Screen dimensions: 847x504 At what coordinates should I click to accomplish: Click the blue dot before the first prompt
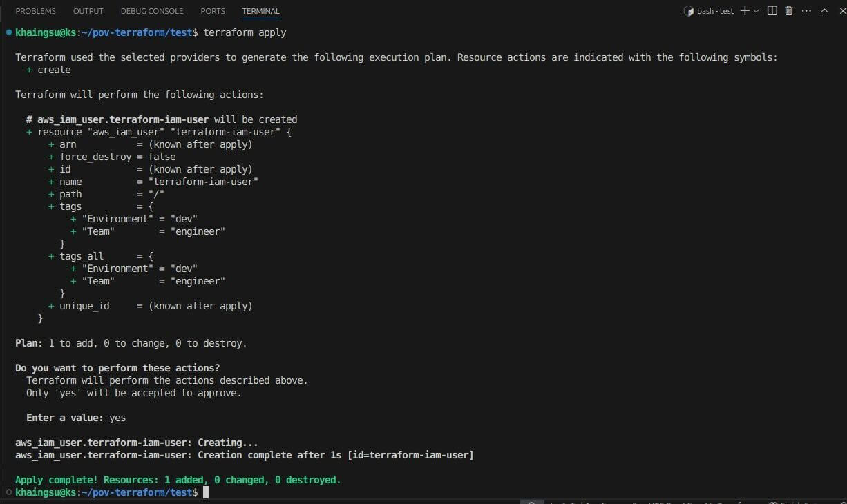[x=8, y=32]
